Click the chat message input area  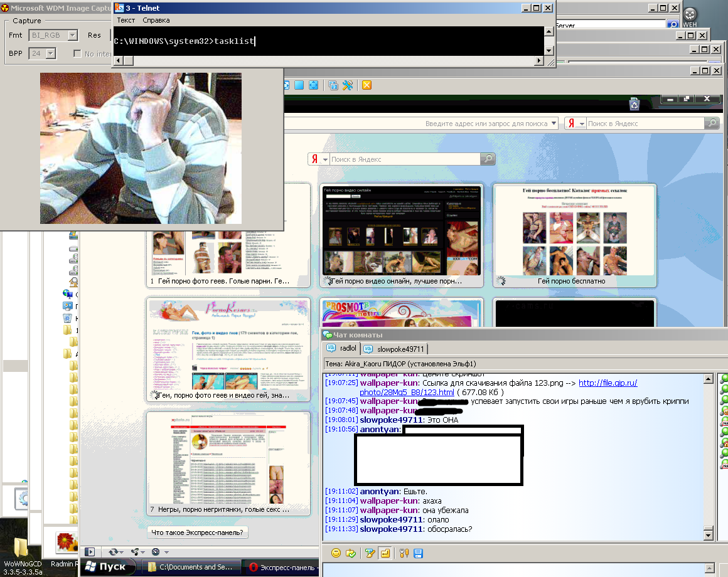coord(513,569)
